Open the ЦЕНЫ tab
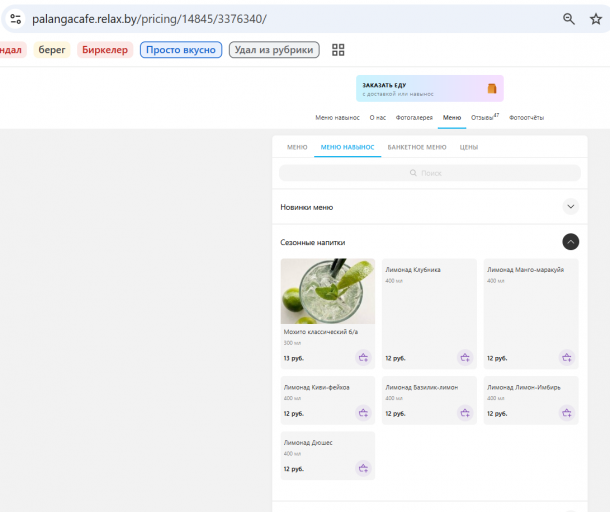The height and width of the screenshot is (512, 610). click(x=468, y=147)
